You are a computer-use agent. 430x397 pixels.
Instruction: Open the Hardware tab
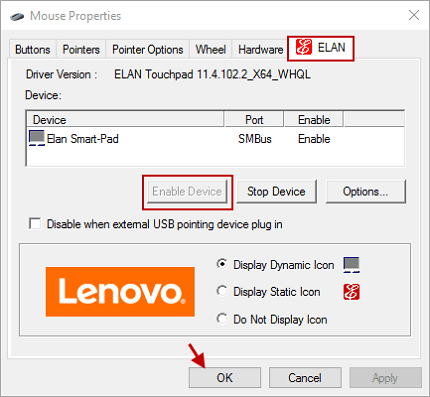pyautogui.click(x=260, y=50)
